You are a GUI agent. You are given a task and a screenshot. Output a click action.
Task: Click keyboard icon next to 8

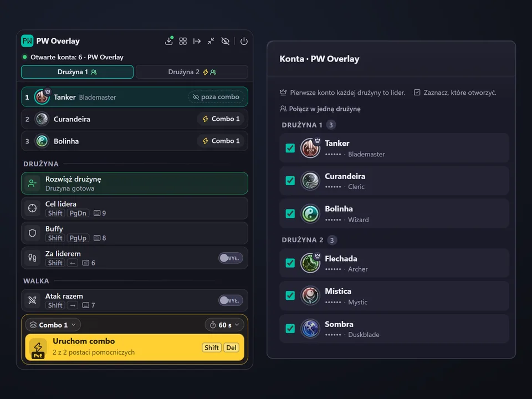96,238
